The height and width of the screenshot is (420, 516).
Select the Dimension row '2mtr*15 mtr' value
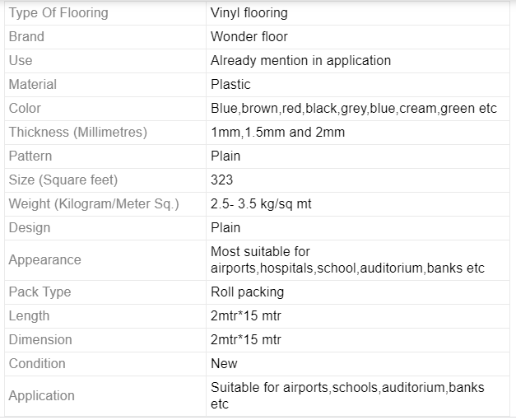246,340
